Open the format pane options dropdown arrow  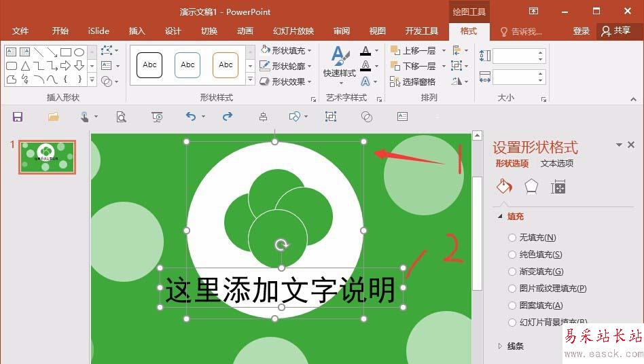click(619, 145)
